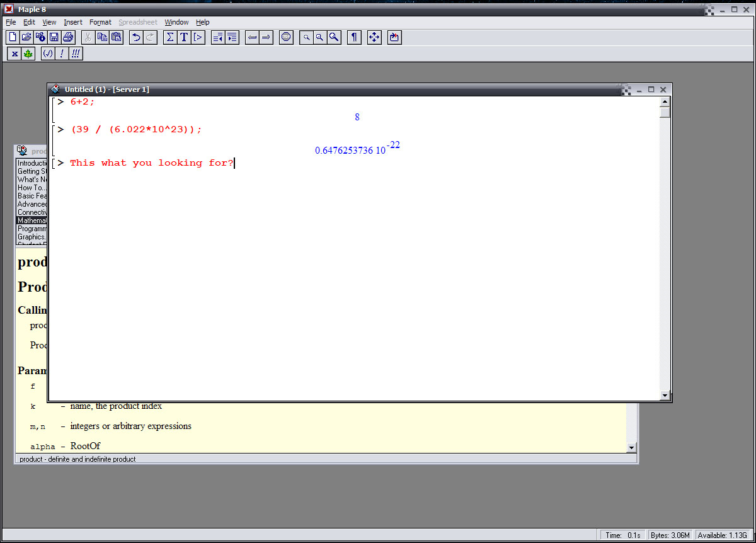The height and width of the screenshot is (543, 756).
Task: Open the File menu
Action: 11,22
